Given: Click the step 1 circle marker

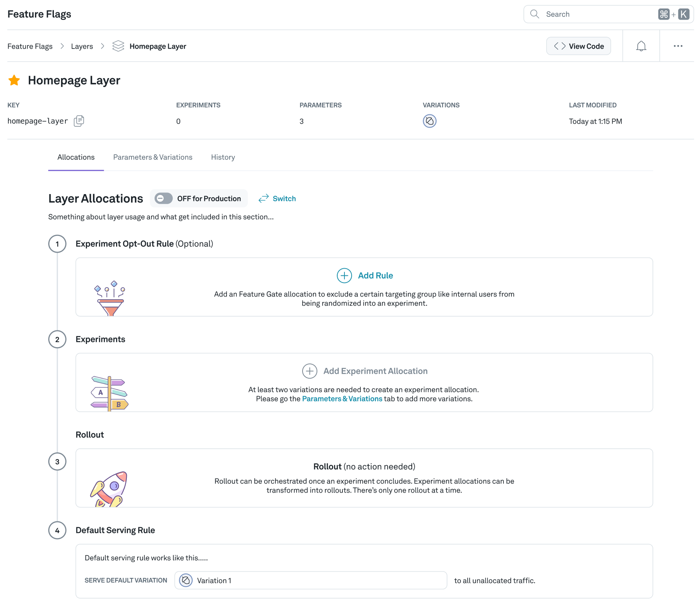Looking at the screenshot, I should click(x=57, y=244).
